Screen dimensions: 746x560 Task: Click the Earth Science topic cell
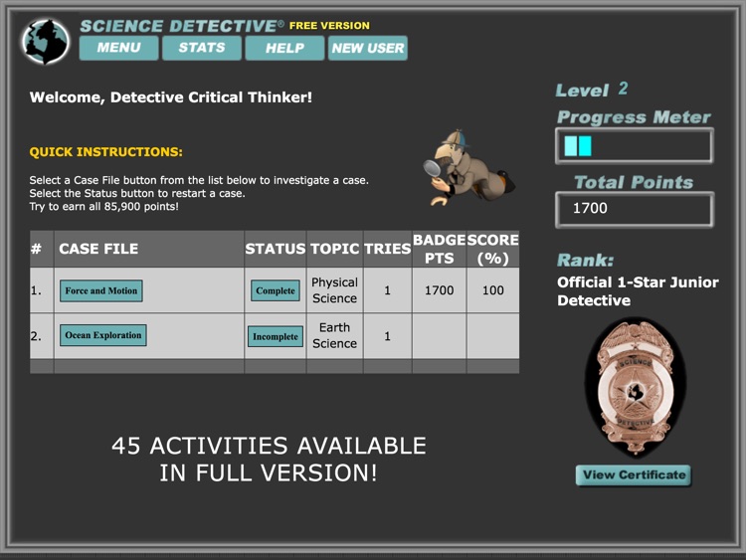tap(334, 335)
